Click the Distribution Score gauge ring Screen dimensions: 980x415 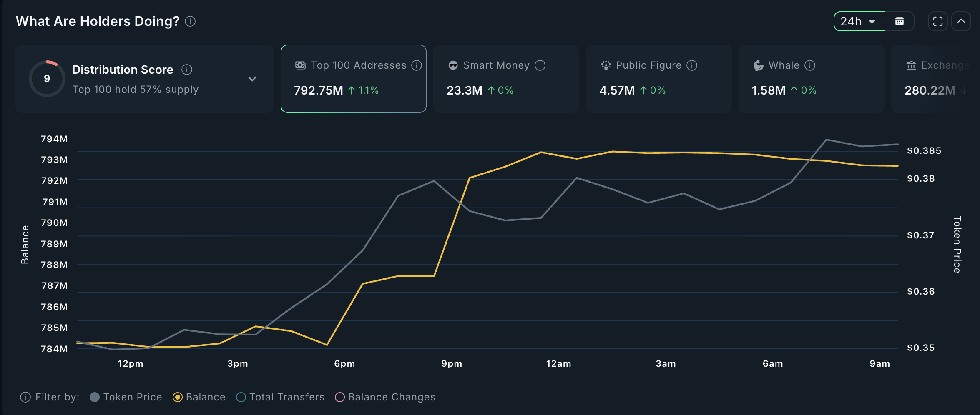(x=47, y=78)
